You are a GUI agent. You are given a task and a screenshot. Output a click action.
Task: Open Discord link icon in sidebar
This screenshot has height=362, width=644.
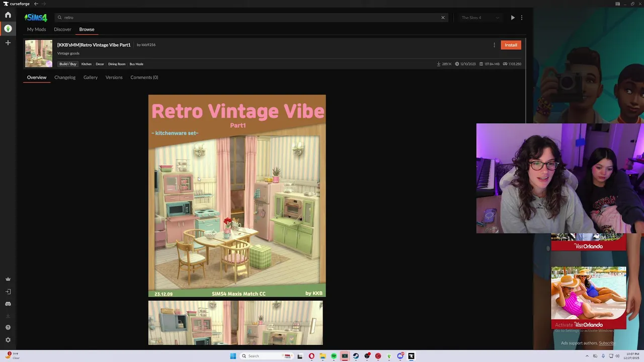tap(8, 304)
